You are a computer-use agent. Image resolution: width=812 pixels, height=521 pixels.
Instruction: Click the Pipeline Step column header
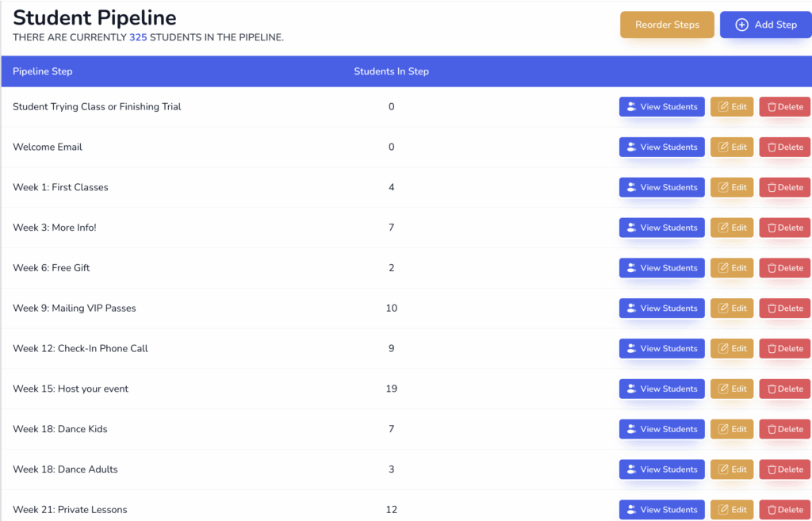coord(43,71)
